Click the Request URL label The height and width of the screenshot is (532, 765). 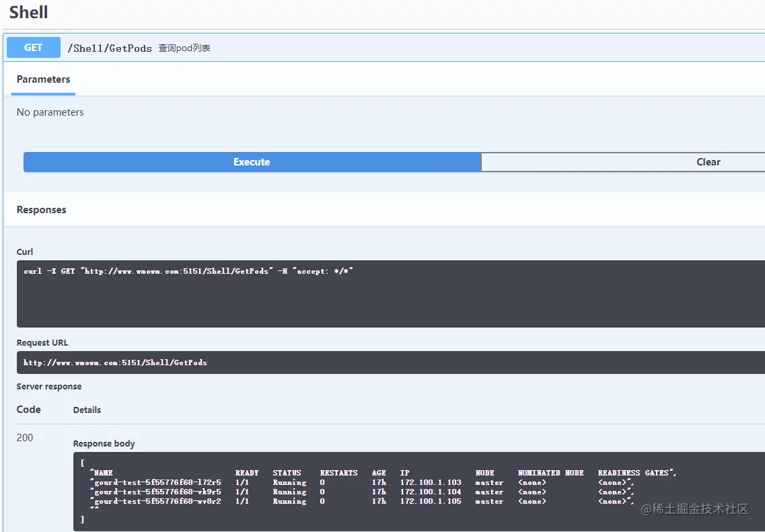[x=42, y=343]
